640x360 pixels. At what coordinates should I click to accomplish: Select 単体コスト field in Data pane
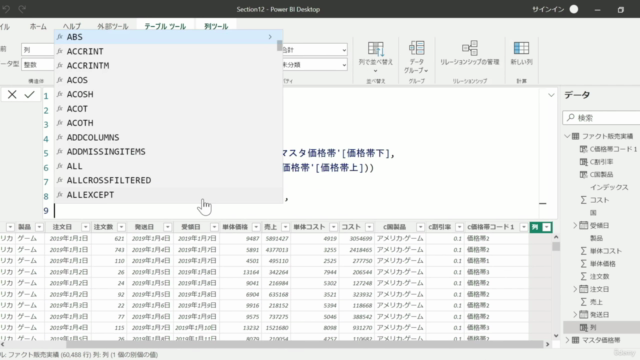[601, 251]
